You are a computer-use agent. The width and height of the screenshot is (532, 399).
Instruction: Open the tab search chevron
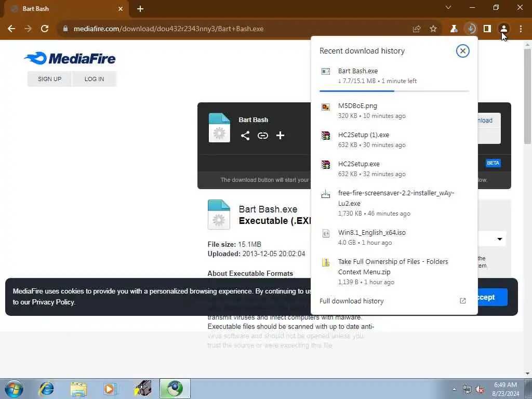click(x=448, y=7)
